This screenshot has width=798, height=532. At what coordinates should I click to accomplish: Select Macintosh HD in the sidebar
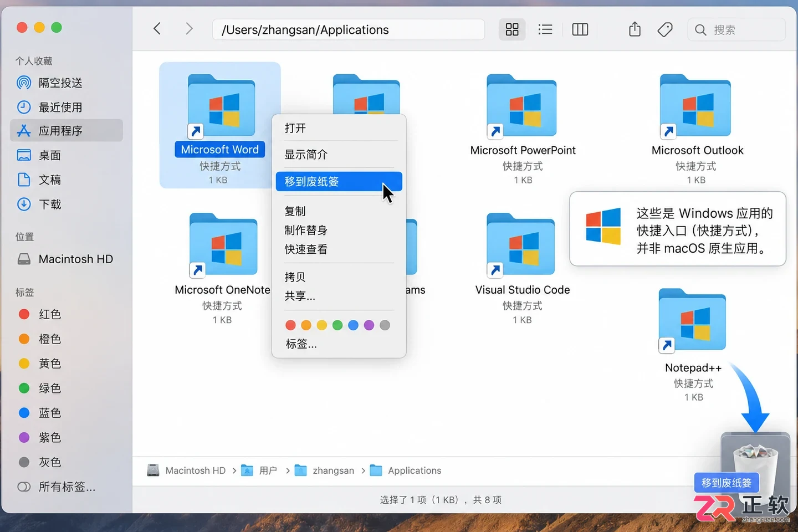click(x=66, y=259)
